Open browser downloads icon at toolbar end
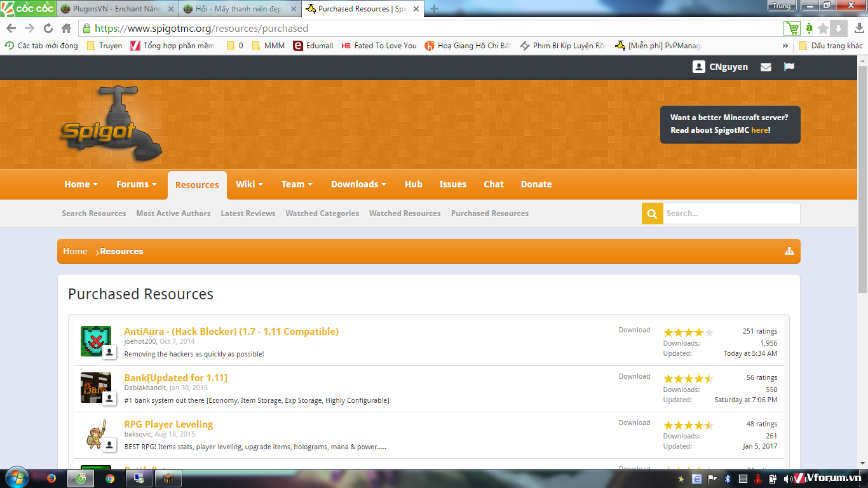Viewport: 868px width, 488px height. pyautogui.click(x=859, y=29)
